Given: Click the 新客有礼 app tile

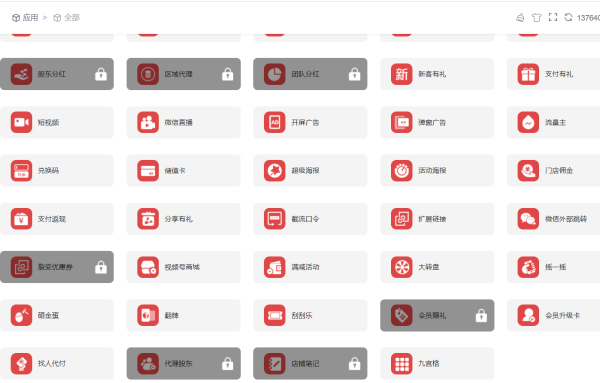Looking at the screenshot, I should 437,74.
